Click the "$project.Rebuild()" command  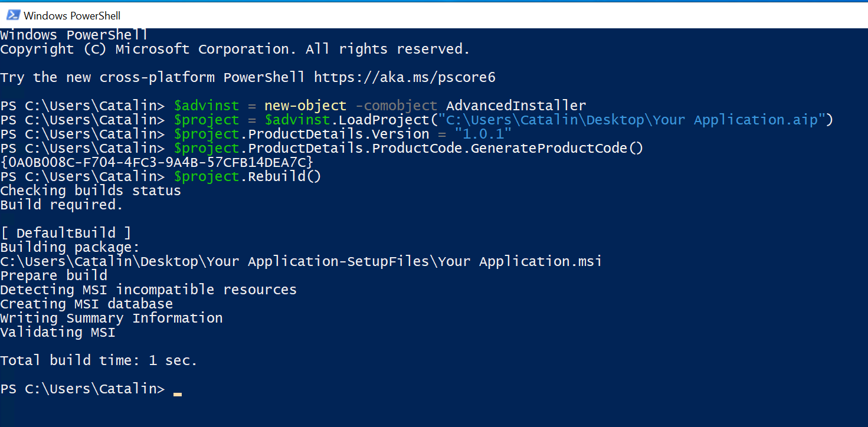click(x=248, y=176)
